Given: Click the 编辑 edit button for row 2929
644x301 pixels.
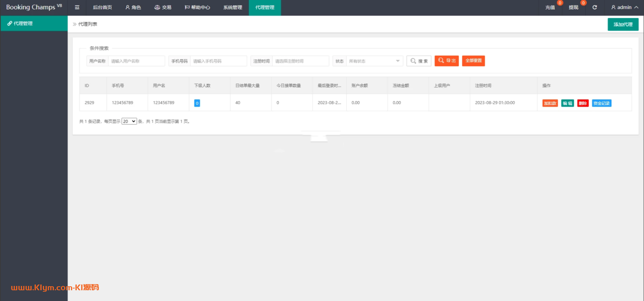Looking at the screenshot, I should (x=567, y=103).
